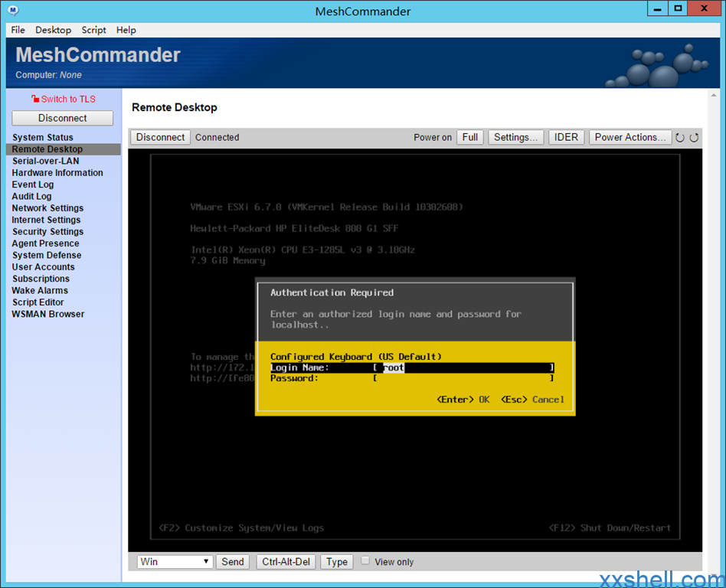
Task: Send Ctrl-Alt-Del to remote machine
Action: 286,562
